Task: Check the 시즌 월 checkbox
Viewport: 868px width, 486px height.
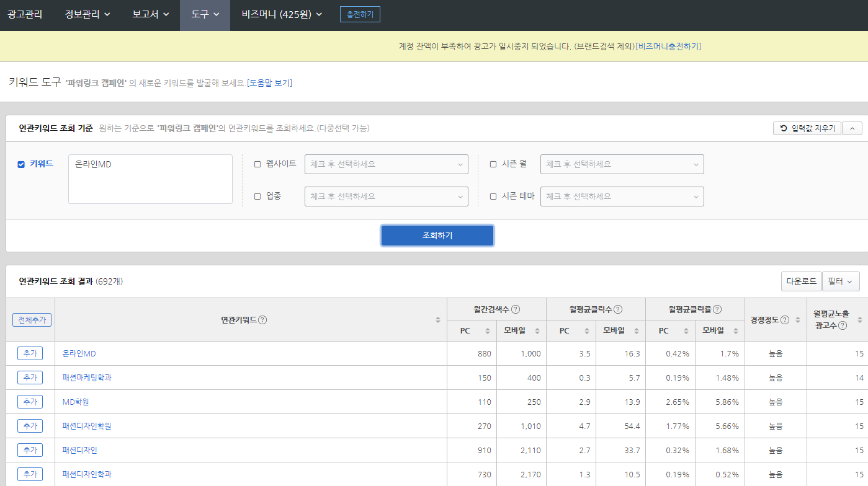Action: [x=493, y=164]
